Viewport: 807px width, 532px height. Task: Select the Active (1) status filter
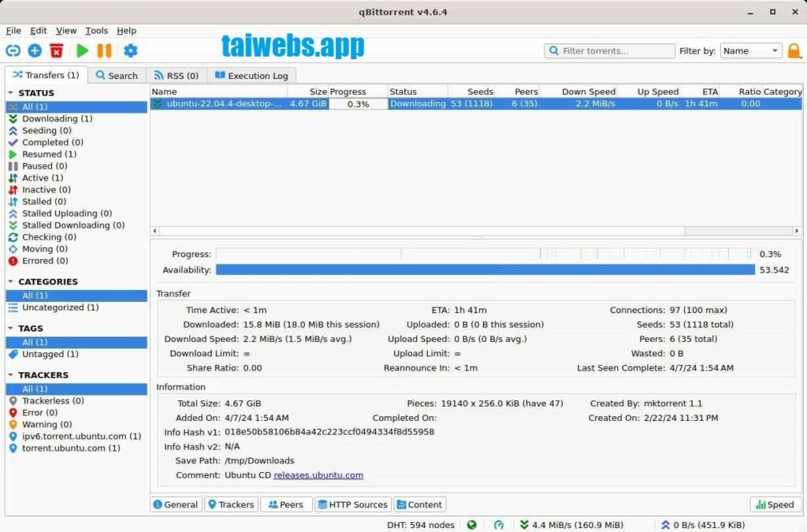coord(76,177)
